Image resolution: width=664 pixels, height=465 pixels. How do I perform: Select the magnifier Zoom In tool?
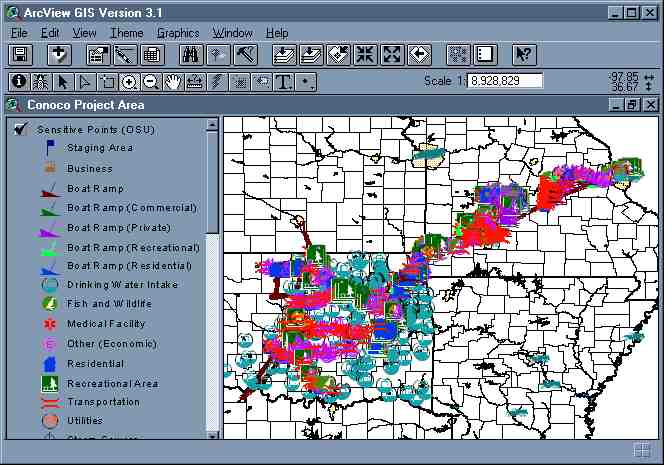pos(129,82)
